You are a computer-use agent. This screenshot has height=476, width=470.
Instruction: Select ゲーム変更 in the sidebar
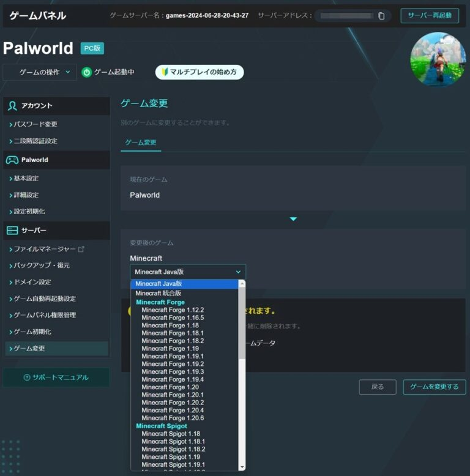pyautogui.click(x=56, y=348)
